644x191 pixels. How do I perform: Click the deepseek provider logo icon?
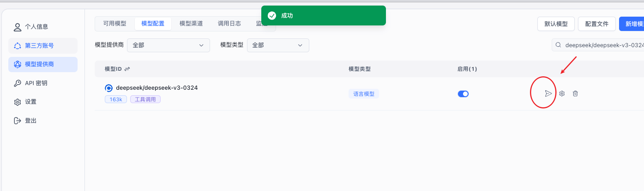pos(109,88)
